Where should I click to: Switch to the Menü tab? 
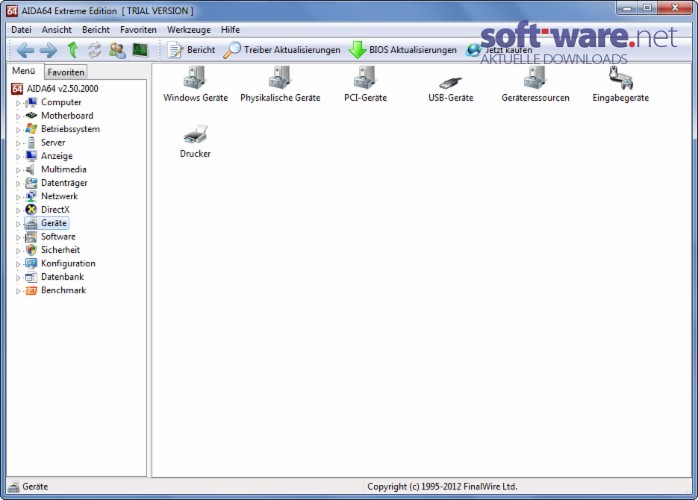(x=24, y=71)
